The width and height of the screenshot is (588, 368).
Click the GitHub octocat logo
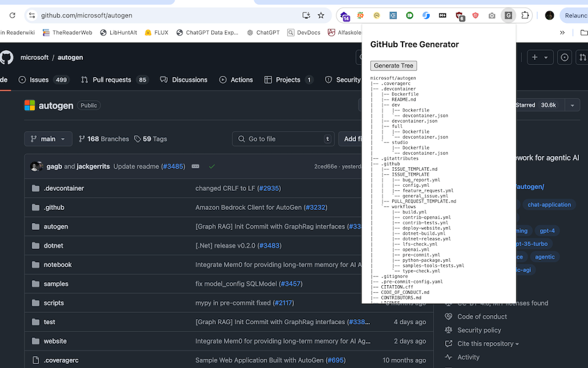point(6,57)
